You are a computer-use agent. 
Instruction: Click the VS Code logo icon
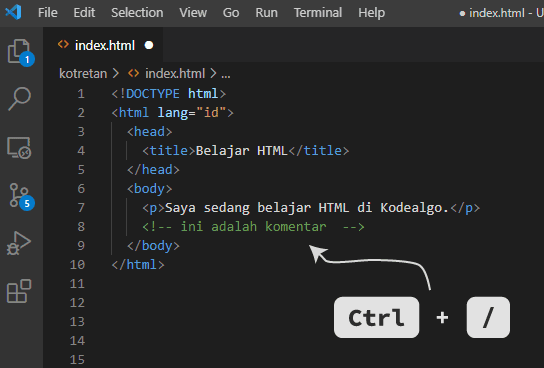coord(14,12)
